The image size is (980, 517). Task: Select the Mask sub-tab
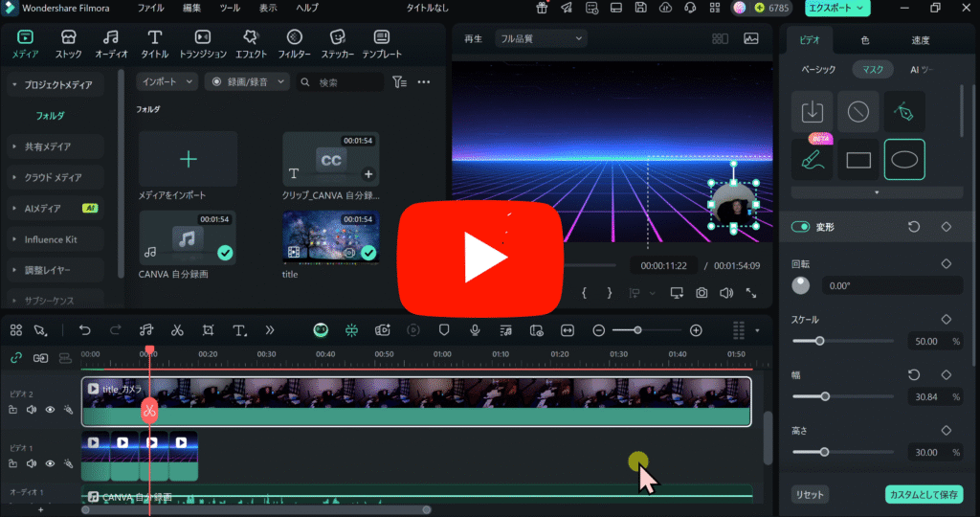pyautogui.click(x=873, y=69)
